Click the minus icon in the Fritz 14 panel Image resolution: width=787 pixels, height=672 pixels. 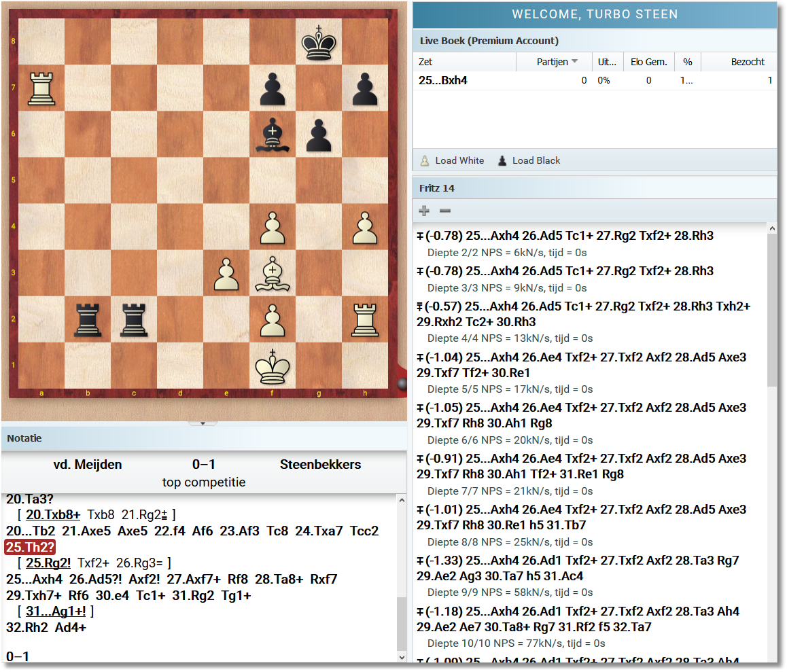coord(445,211)
